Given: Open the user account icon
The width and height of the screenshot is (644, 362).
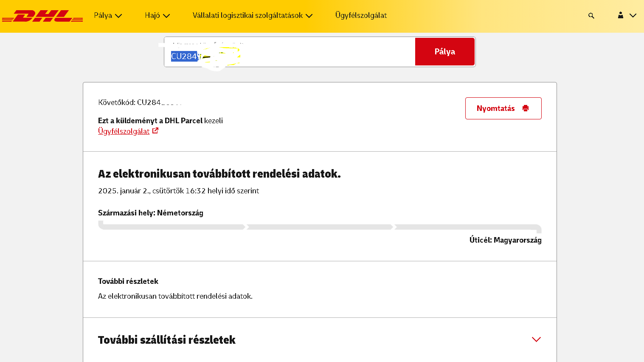Looking at the screenshot, I should tap(621, 15).
